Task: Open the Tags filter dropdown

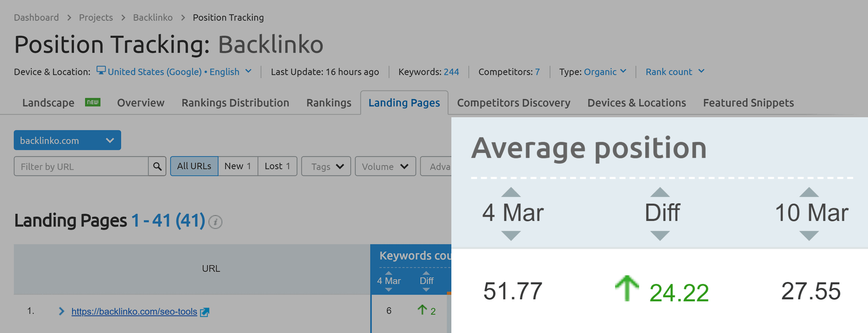Action: click(x=326, y=166)
